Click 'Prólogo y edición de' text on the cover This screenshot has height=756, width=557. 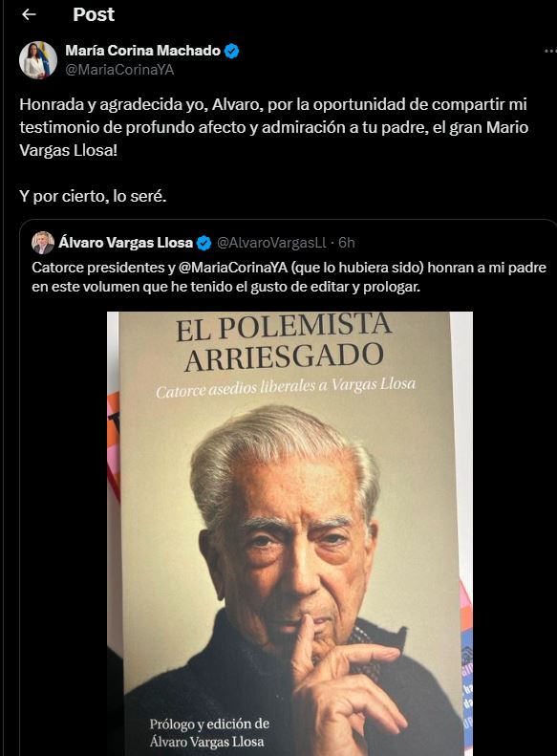[x=209, y=724]
